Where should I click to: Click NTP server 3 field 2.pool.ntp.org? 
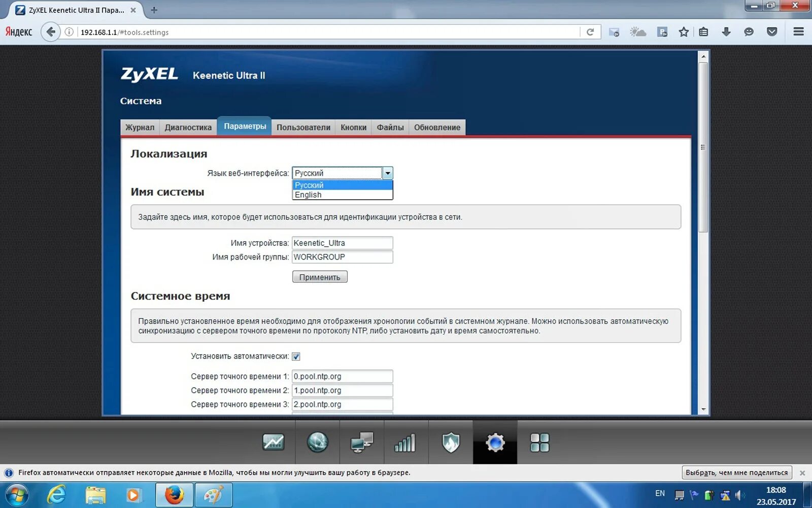[343, 404]
